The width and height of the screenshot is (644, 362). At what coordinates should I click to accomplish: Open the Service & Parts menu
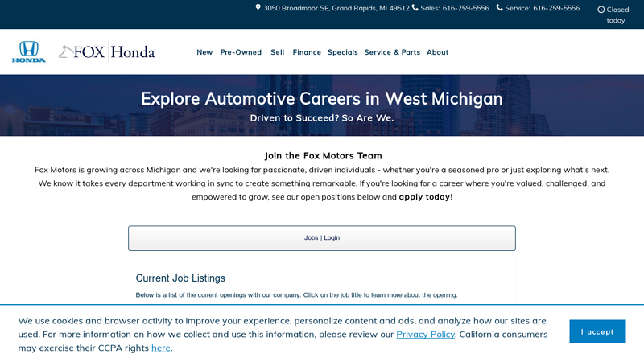[x=392, y=52]
